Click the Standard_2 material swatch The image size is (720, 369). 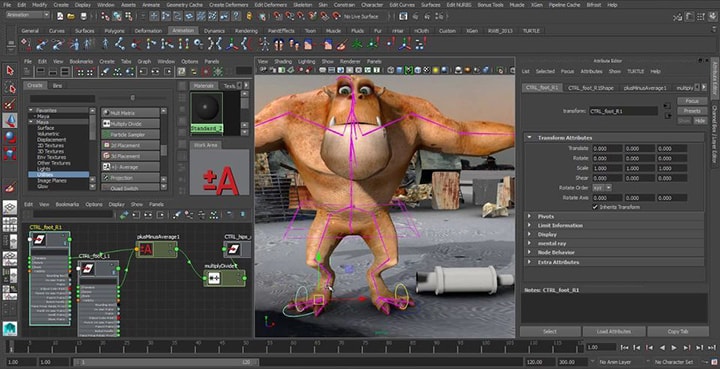click(x=207, y=112)
